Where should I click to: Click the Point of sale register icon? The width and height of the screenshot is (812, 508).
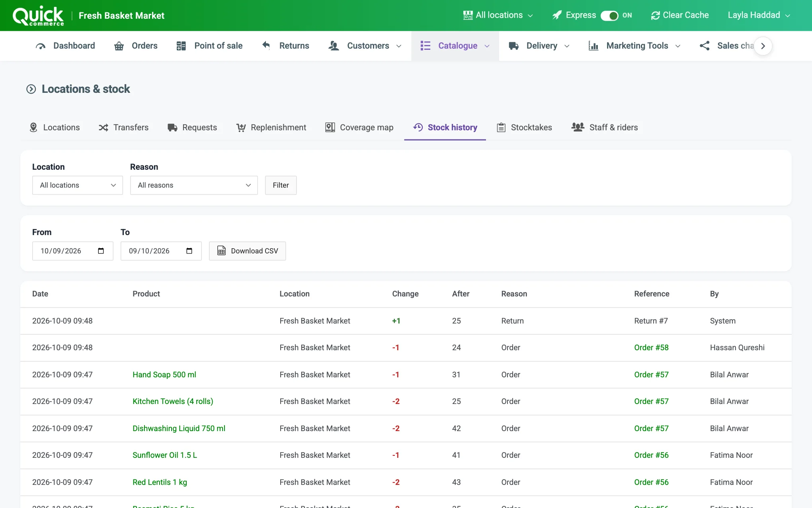click(181, 46)
